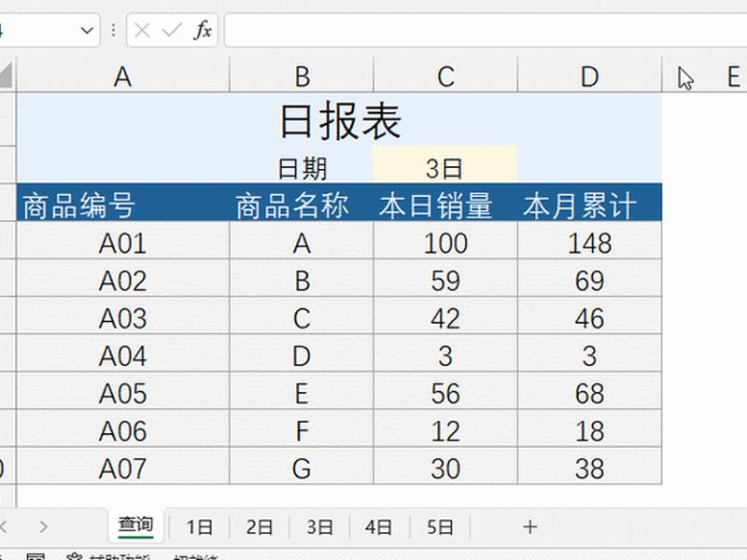This screenshot has width=747, height=560.
Task: Select product name cell F in row A06
Action: (x=302, y=428)
